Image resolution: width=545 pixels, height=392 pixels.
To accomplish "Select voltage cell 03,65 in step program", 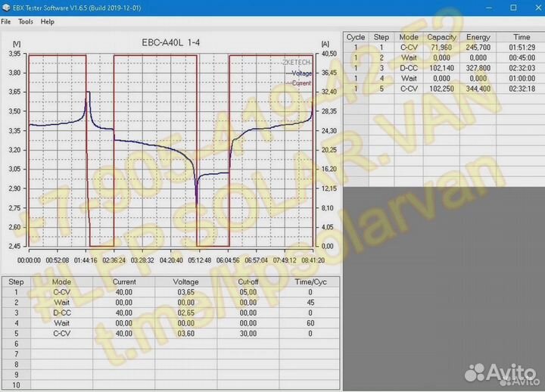I will (x=186, y=292).
